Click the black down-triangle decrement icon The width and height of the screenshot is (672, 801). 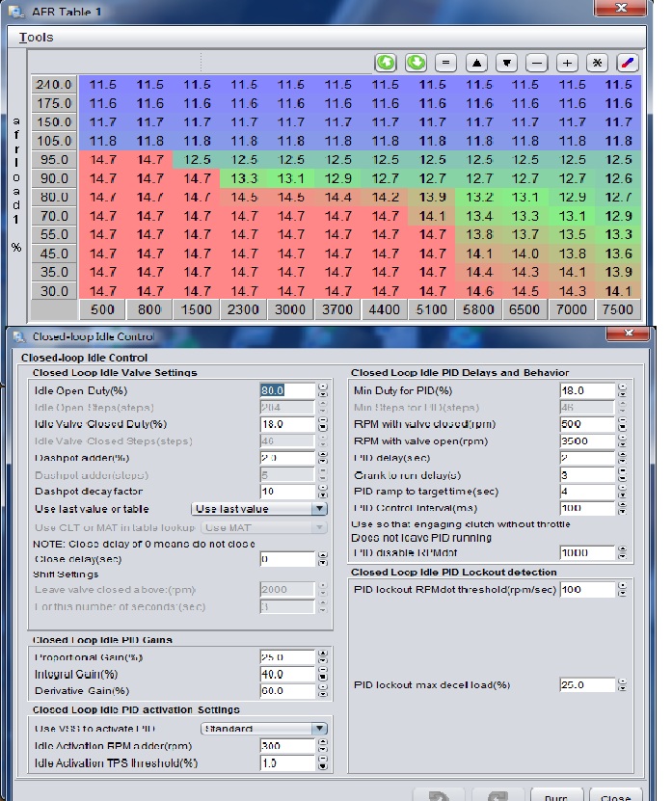[507, 63]
